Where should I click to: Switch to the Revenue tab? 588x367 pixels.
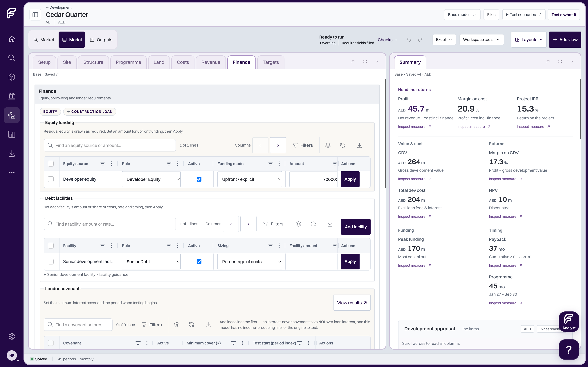pos(211,62)
